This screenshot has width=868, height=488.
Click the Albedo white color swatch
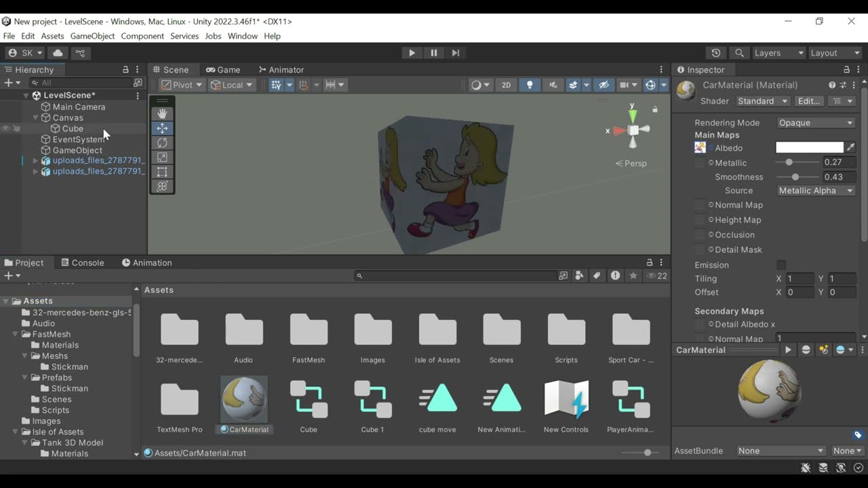pyautogui.click(x=810, y=147)
